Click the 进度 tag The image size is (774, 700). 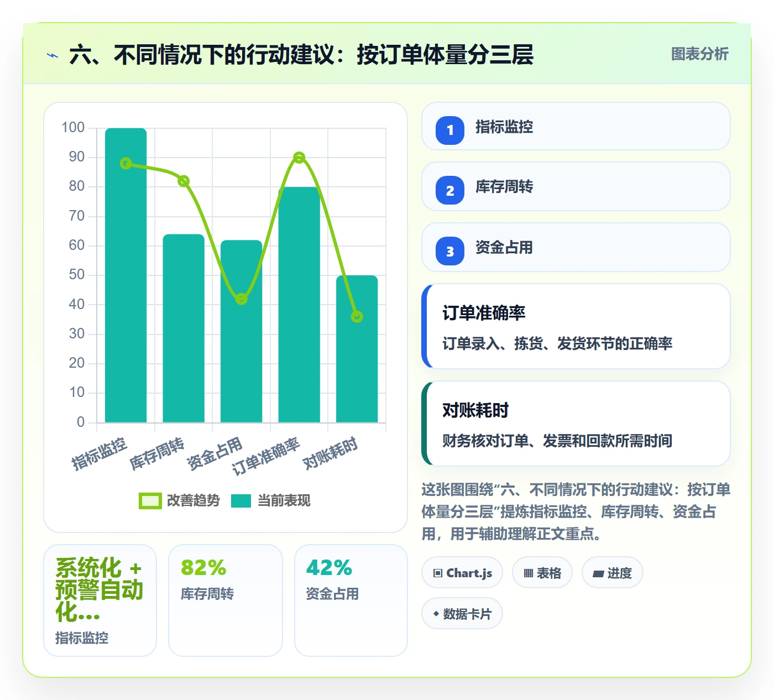point(613,573)
